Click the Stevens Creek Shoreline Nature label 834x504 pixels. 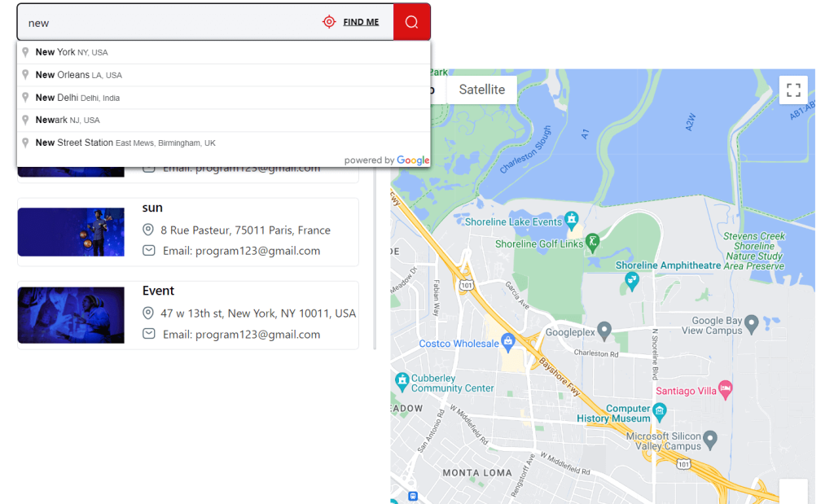point(753,251)
